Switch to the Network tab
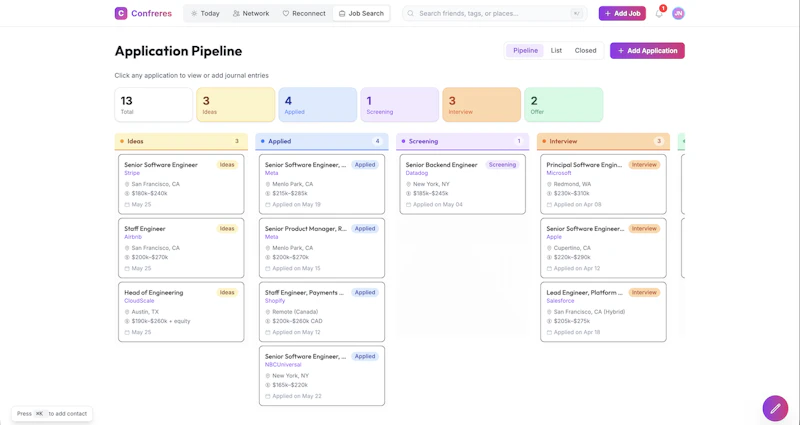 (251, 13)
